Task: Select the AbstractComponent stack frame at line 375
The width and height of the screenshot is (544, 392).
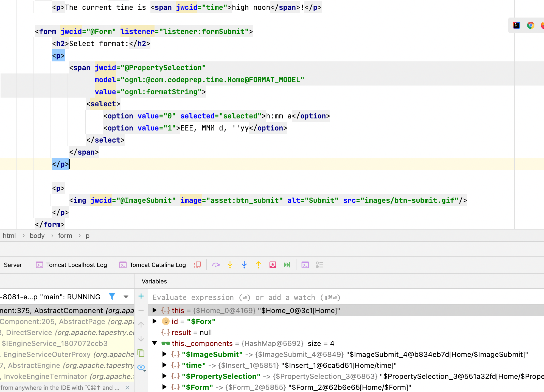Action: [x=67, y=311]
